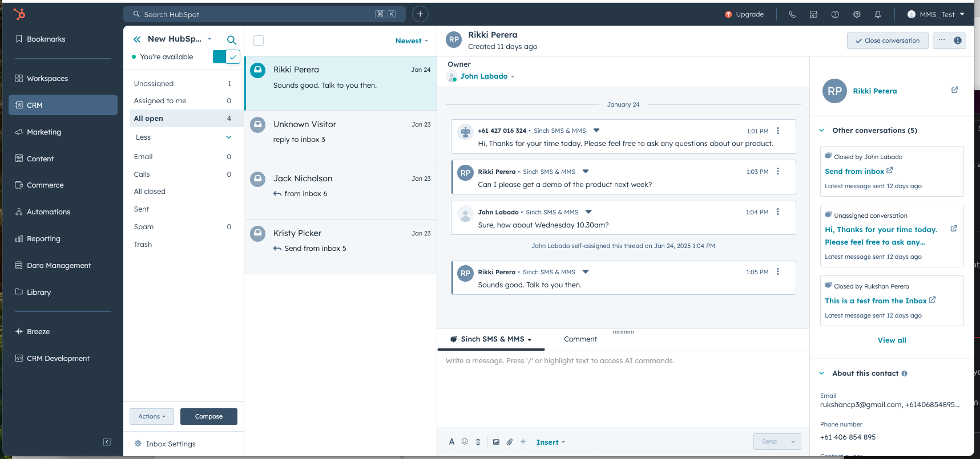The width and height of the screenshot is (980, 459).
Task: Open kebab menu on 1:04 PM message
Action: [x=778, y=212]
